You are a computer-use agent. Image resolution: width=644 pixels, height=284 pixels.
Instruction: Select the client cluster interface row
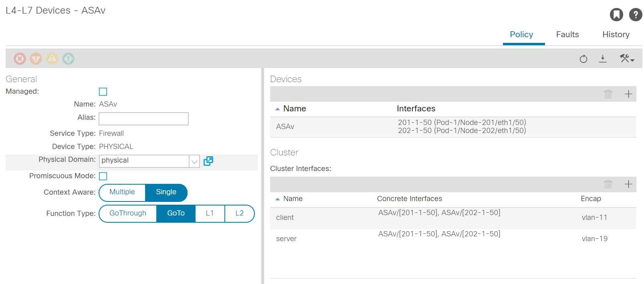pos(453,218)
